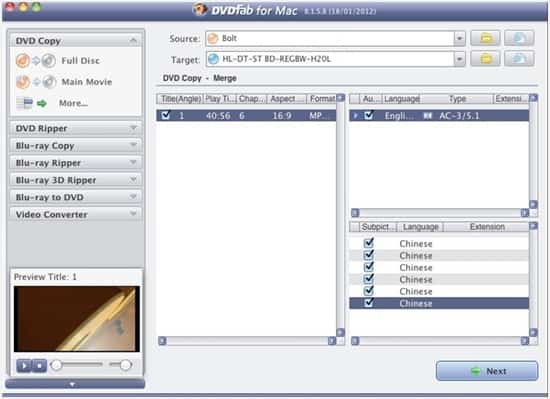Screen dimensions: 550x399
Task: Collapse the DVD Copy section
Action: pyautogui.click(x=133, y=41)
